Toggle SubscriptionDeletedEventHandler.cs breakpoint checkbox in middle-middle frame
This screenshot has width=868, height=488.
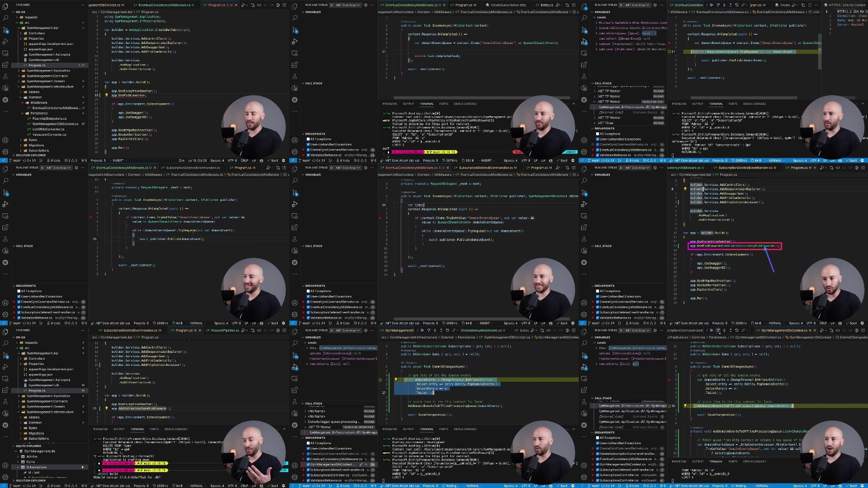coord(308,312)
